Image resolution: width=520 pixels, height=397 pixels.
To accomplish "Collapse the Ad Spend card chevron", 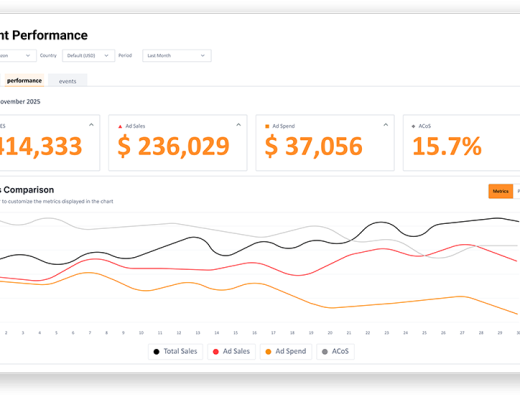I will pyautogui.click(x=386, y=125).
